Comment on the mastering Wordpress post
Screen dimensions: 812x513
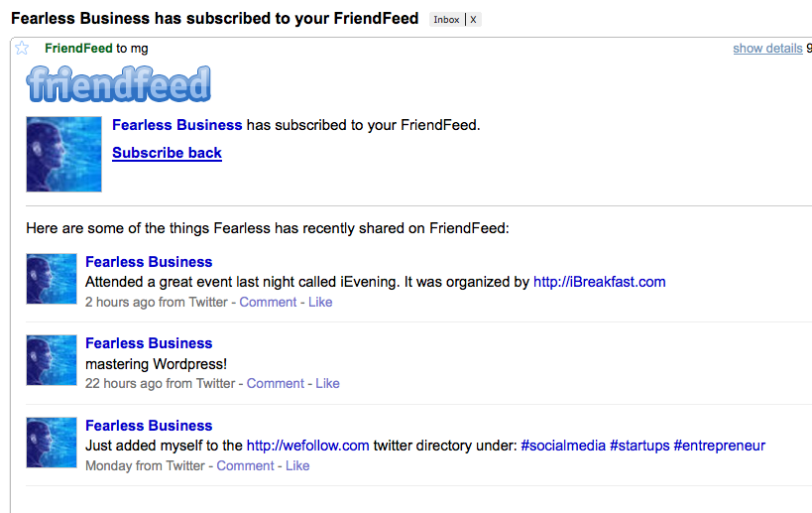click(275, 383)
